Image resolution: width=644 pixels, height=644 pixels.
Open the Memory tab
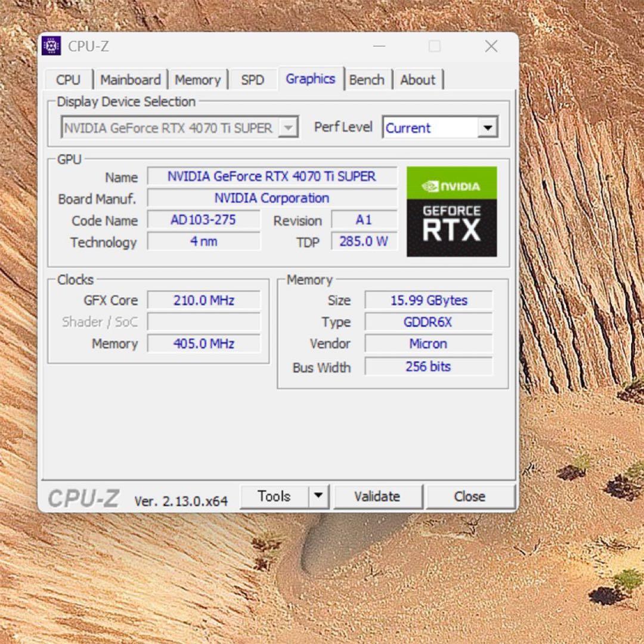tap(197, 79)
